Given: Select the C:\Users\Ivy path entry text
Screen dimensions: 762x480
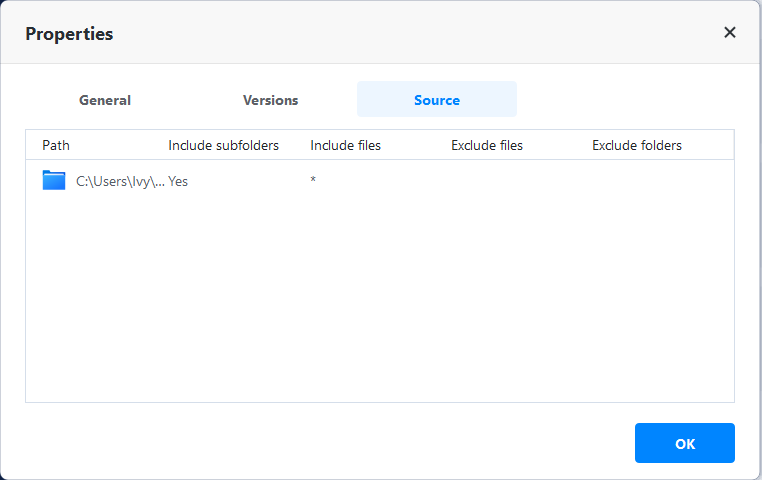Looking at the screenshot, I should [120, 182].
